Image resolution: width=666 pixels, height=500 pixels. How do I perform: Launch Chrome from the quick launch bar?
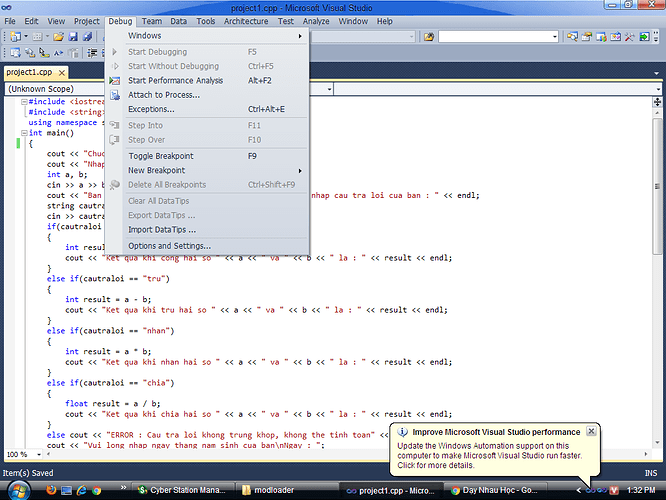(96, 490)
